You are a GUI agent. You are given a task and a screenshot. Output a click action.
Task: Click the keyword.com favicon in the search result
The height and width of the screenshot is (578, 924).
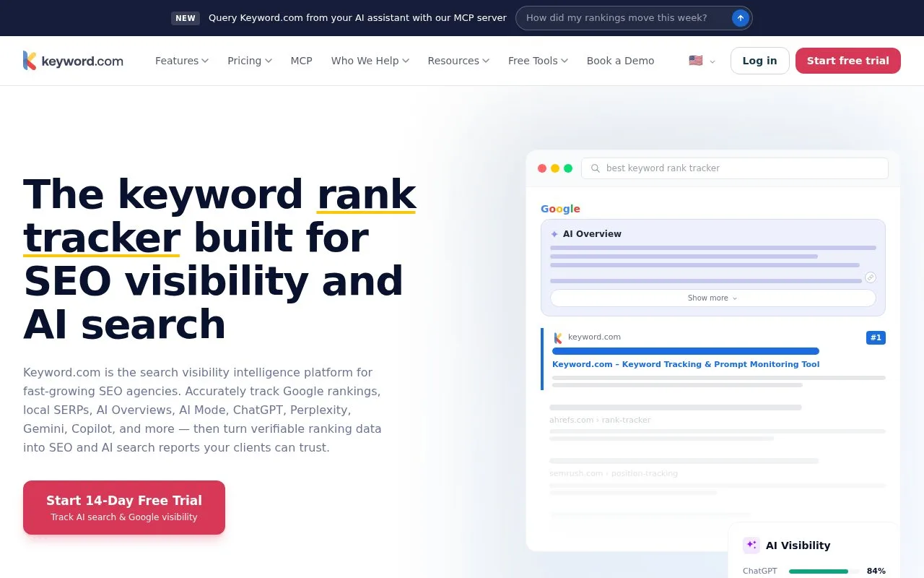coord(558,337)
